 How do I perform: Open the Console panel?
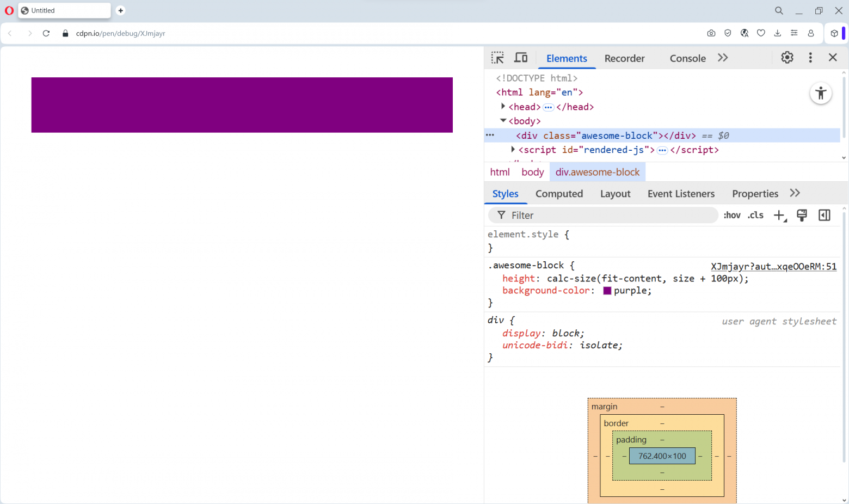(687, 58)
